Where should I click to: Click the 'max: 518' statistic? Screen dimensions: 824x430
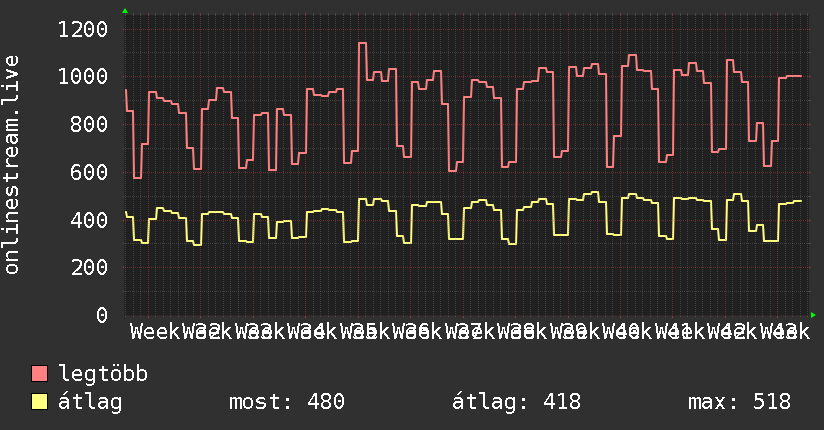tap(739, 402)
